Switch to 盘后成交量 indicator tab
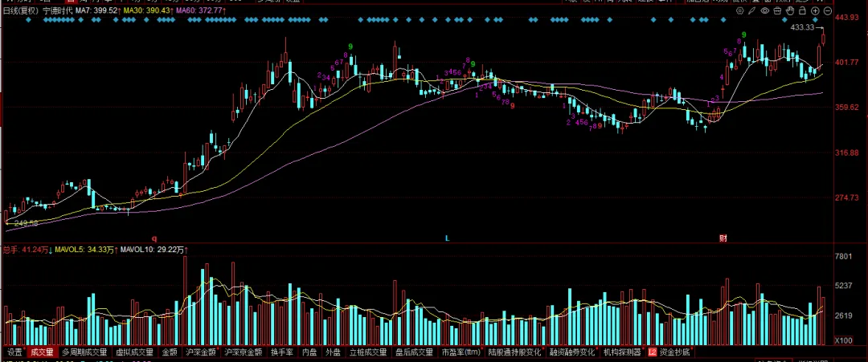The image size is (868, 362). pyautogui.click(x=414, y=352)
